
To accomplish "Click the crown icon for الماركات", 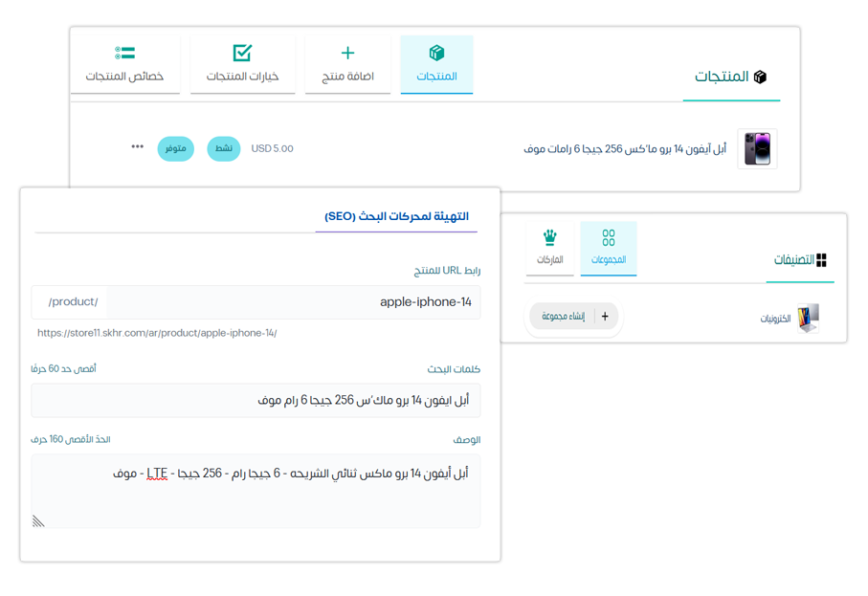I will pos(549,237).
